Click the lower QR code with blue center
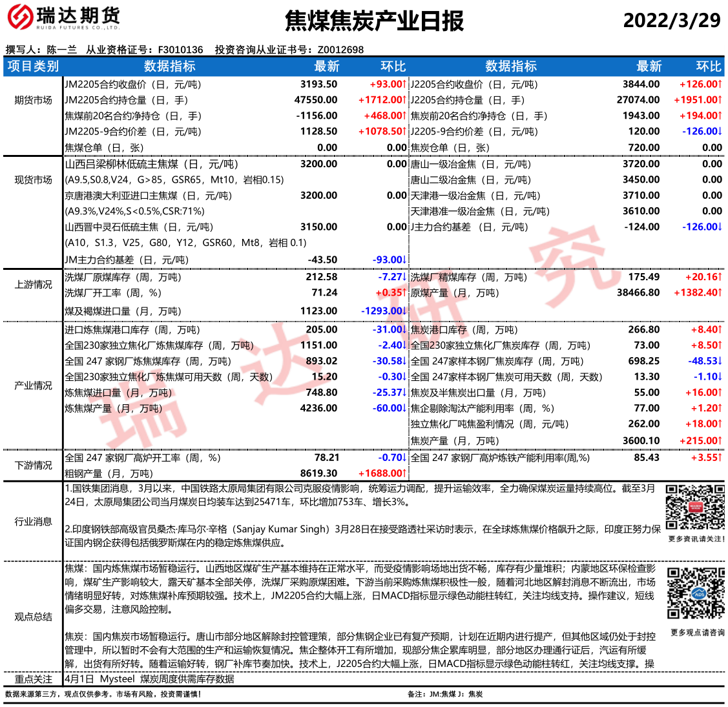This screenshot has height=707, width=728. click(x=695, y=593)
